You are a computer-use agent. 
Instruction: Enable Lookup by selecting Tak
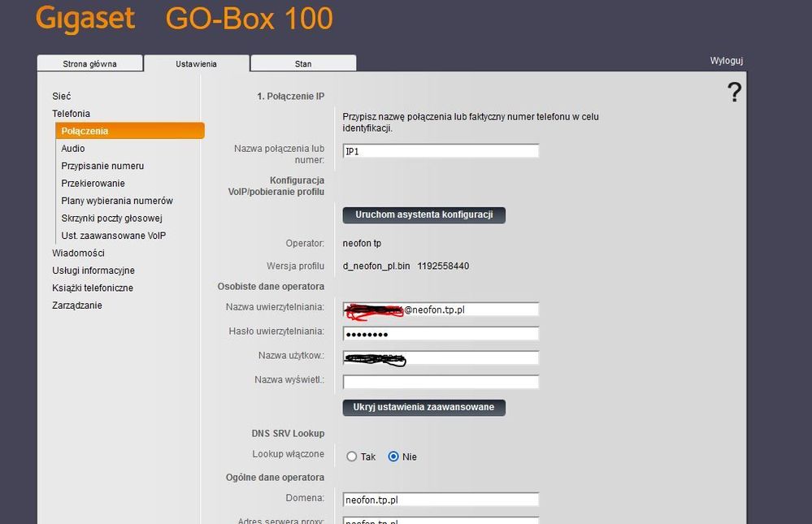[x=351, y=456]
